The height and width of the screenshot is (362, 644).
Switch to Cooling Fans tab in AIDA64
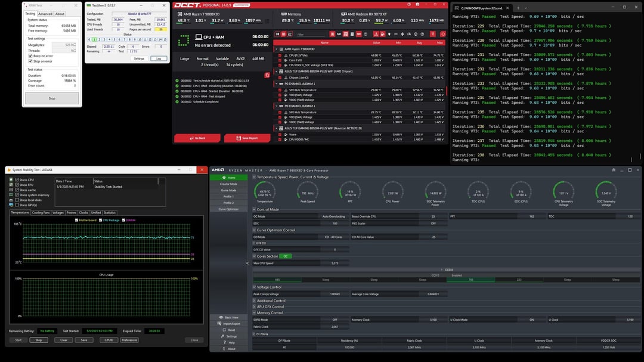pyautogui.click(x=41, y=212)
